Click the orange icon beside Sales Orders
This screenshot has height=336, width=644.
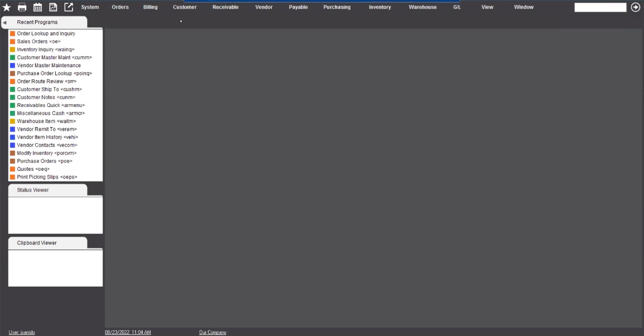12,41
